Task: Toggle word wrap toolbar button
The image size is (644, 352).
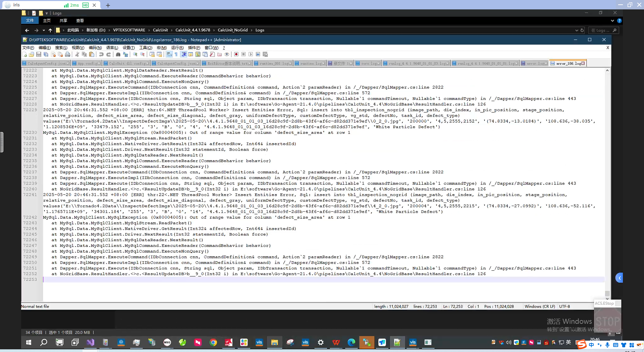Action: click(169, 54)
